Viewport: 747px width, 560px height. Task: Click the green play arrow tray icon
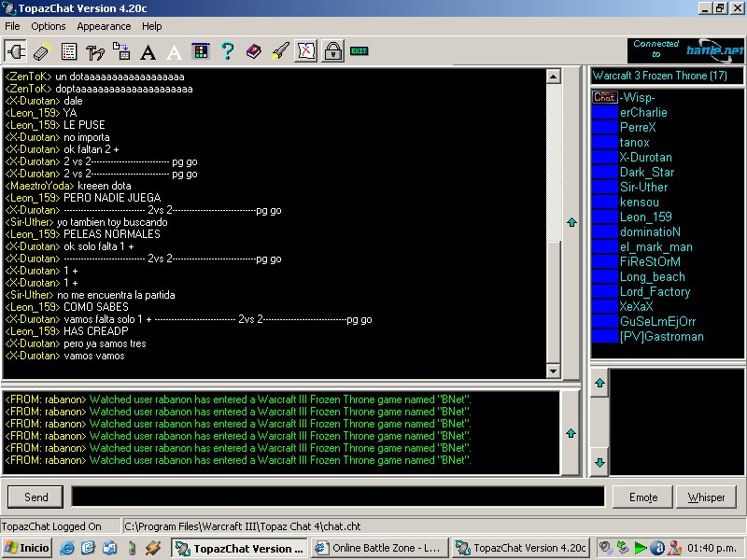coord(641,548)
